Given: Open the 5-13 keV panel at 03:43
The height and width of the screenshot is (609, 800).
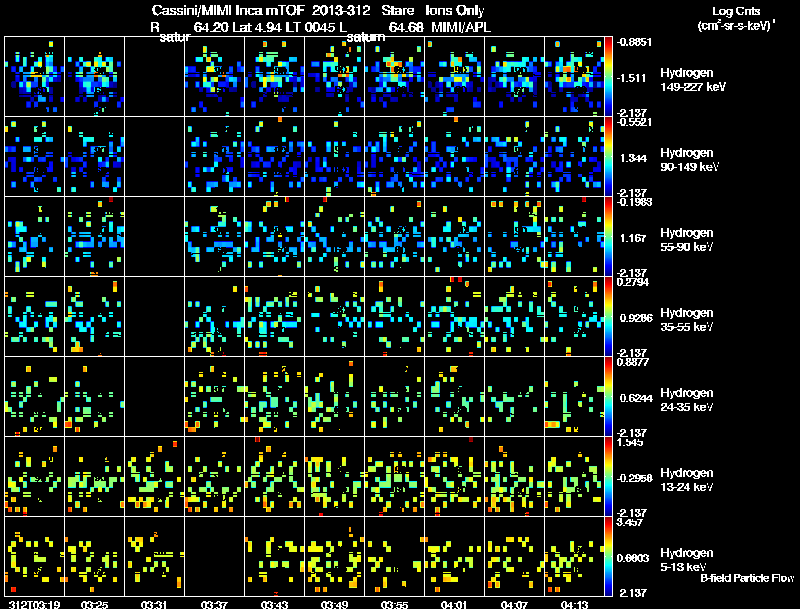Looking at the screenshot, I should click(x=274, y=556).
